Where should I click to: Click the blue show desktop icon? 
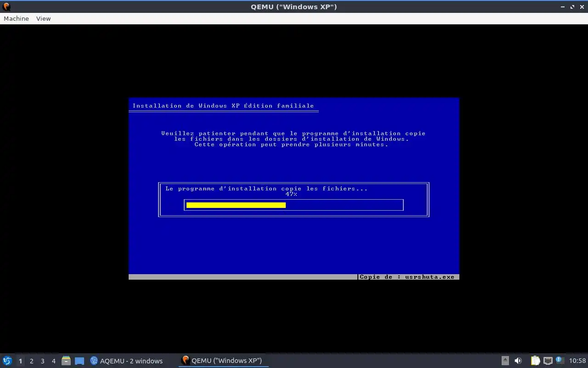(x=79, y=361)
